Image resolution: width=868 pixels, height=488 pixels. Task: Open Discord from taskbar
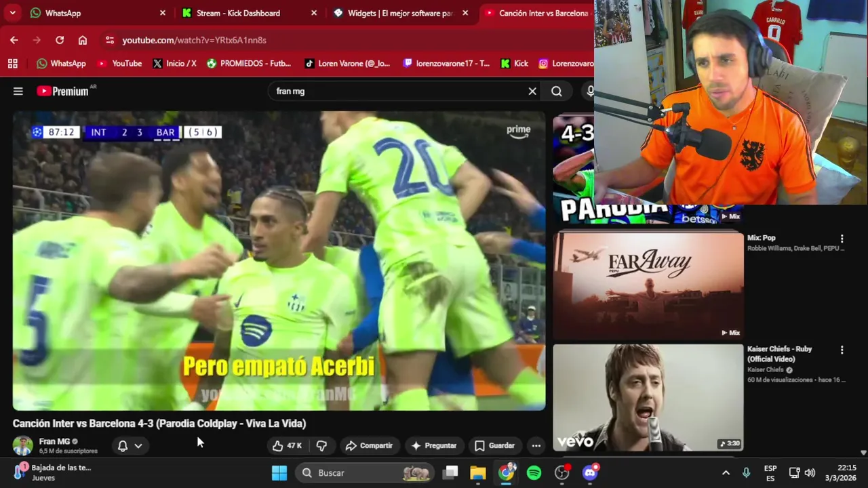[590, 472]
